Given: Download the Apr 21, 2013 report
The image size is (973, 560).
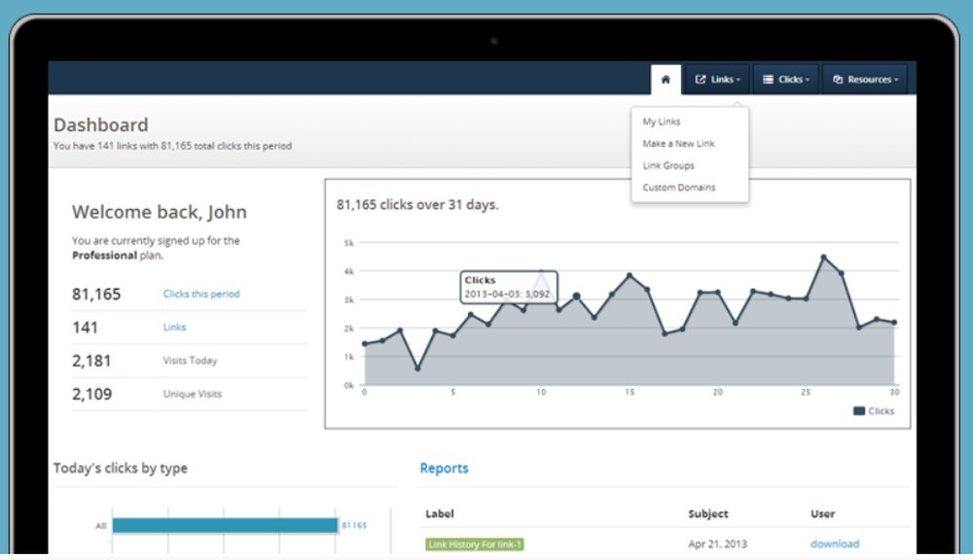Looking at the screenshot, I should click(x=835, y=543).
